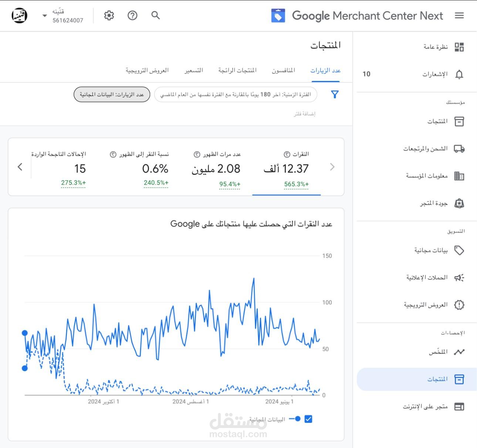
Task: Switch to التسعير tab
Action: point(194,70)
